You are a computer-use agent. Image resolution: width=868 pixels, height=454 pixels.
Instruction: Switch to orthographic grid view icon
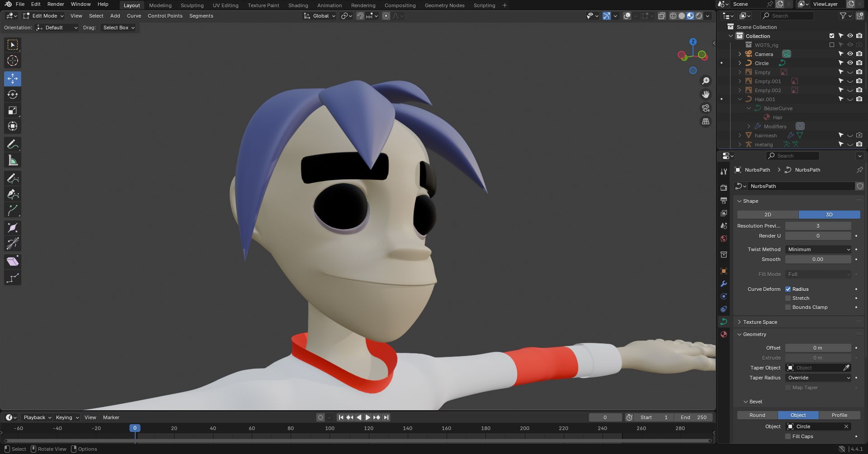(705, 122)
